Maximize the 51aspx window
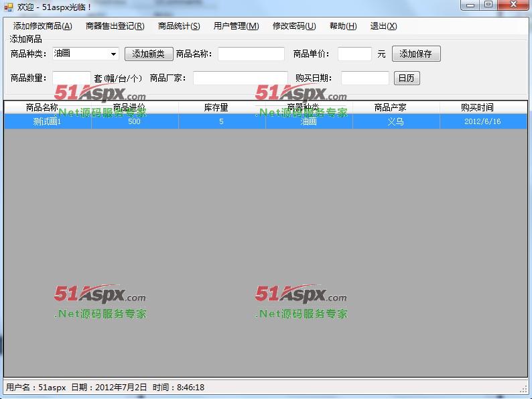Viewport: 532px width, 399px height. [x=488, y=5]
